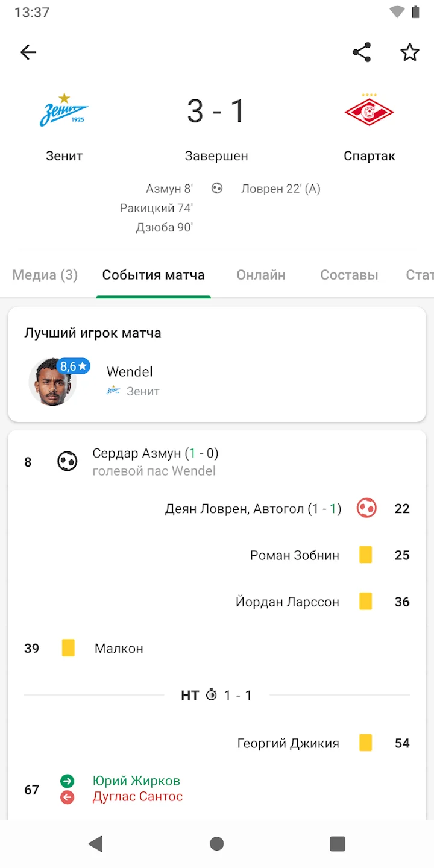
Task: Open the Составы tab
Action: click(x=349, y=275)
